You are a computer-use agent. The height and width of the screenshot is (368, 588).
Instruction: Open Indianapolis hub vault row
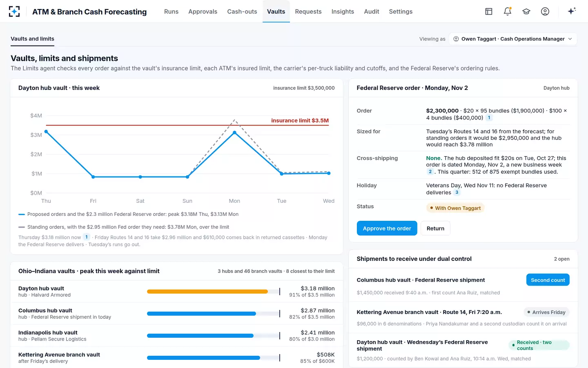(176, 336)
